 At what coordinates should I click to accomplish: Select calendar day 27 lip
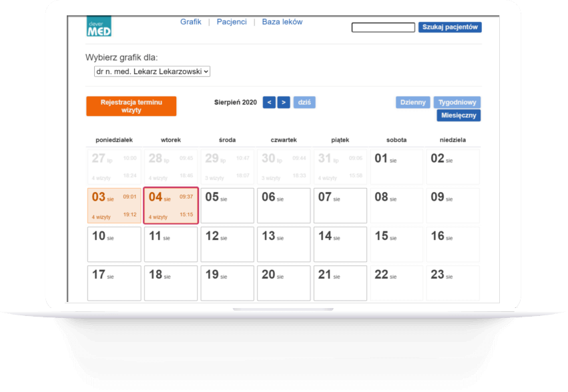[114, 167]
